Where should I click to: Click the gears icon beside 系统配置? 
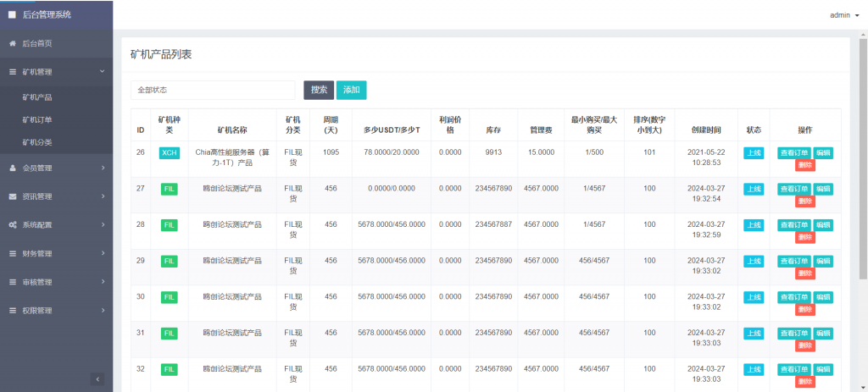pyautogui.click(x=12, y=225)
